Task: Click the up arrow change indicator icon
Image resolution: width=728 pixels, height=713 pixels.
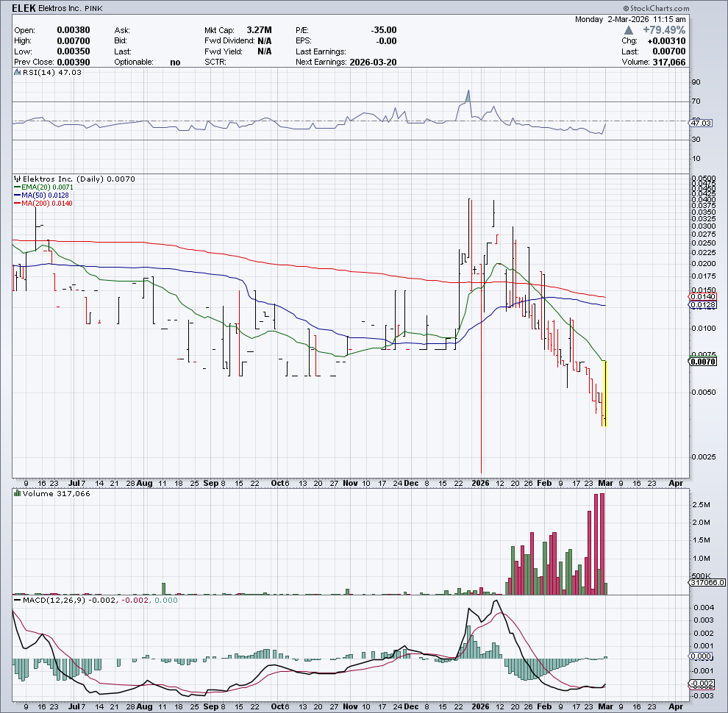Action: (x=628, y=30)
